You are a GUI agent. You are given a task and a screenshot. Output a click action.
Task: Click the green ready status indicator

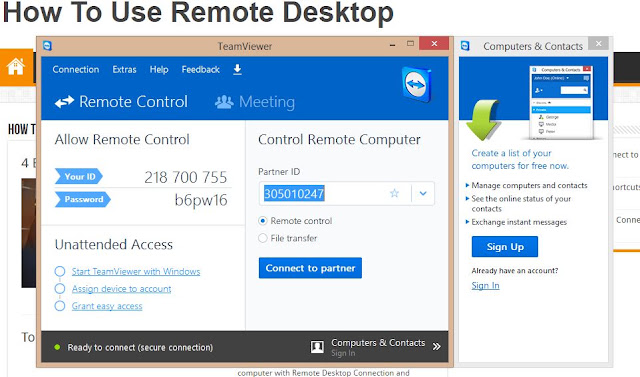click(x=57, y=347)
